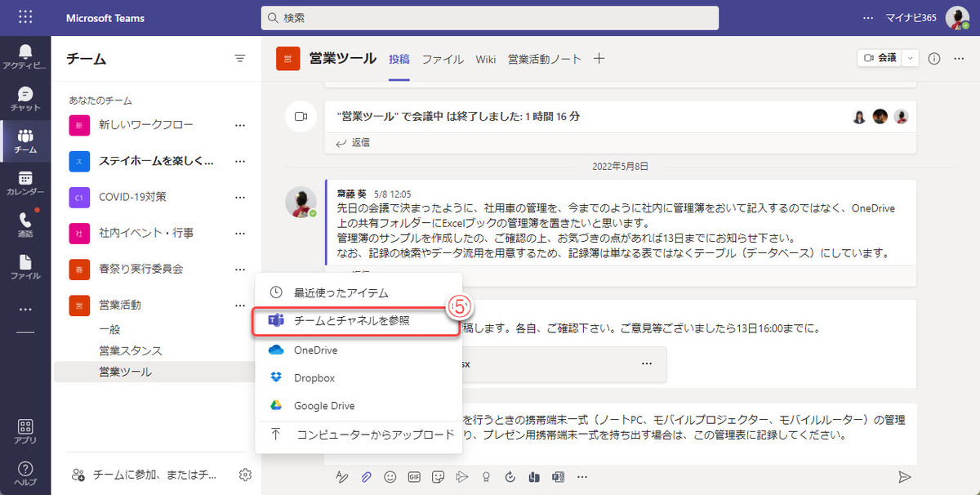The width and height of the screenshot is (980, 495).
Task: Open the Apps (アプリ) store icon
Action: (x=25, y=432)
